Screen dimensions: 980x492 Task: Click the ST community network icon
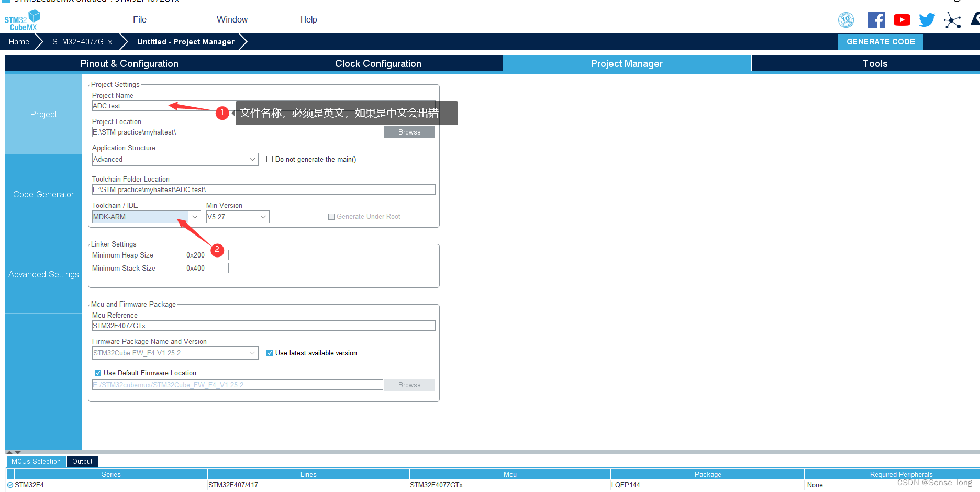pos(952,20)
